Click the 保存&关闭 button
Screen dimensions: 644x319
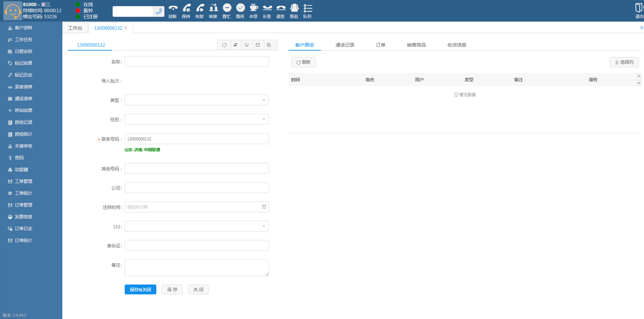(140, 289)
